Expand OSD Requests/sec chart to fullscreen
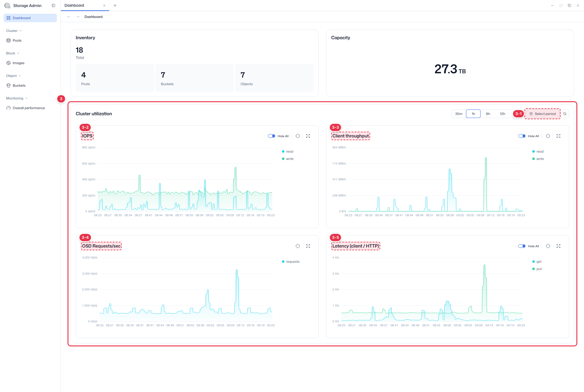Viewport: 584px width, 392px height. point(308,246)
